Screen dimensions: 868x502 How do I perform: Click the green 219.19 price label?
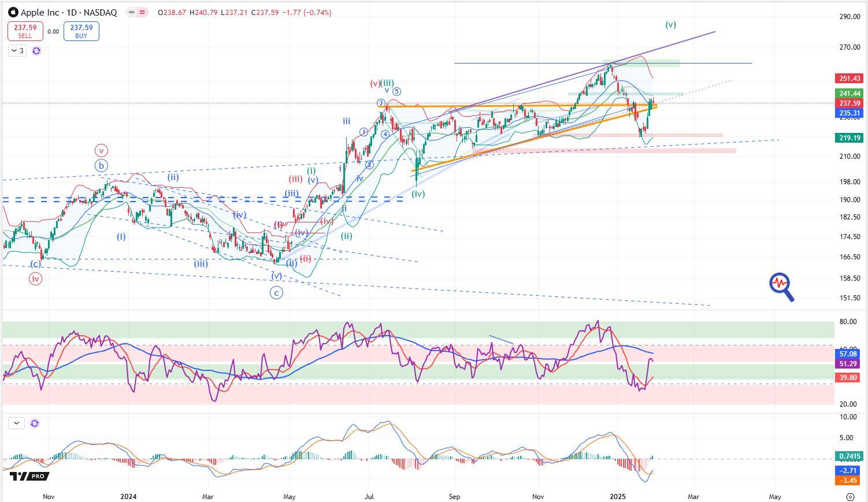point(849,138)
